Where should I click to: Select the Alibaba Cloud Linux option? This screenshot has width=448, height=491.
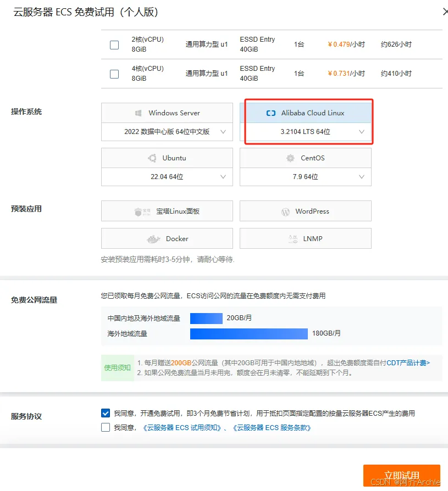click(x=306, y=113)
